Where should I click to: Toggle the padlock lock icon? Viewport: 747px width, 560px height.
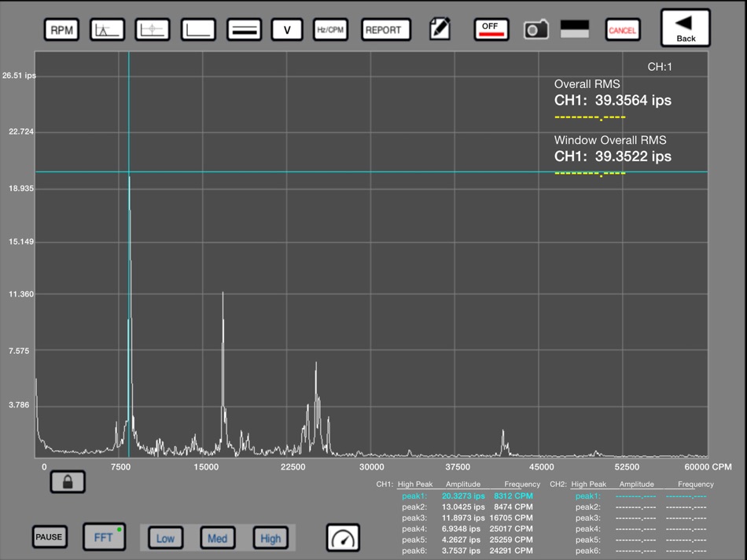click(x=68, y=481)
